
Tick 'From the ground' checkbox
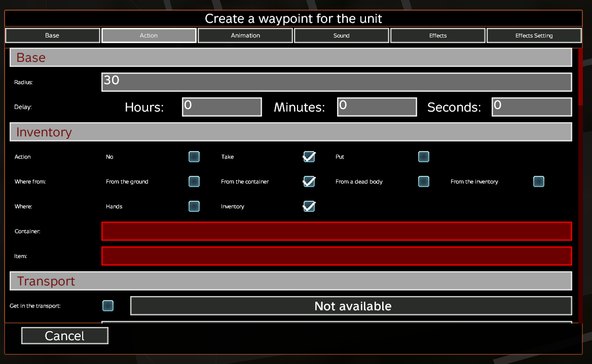pos(194,181)
